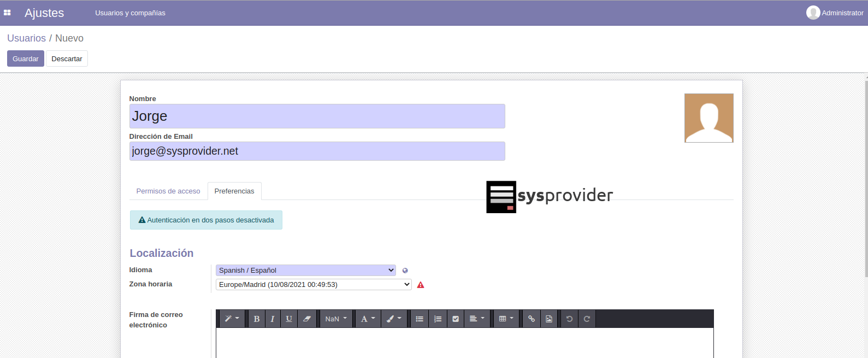The image size is (868, 358).
Task: Insert a numbered ordered list
Action: (x=438, y=319)
